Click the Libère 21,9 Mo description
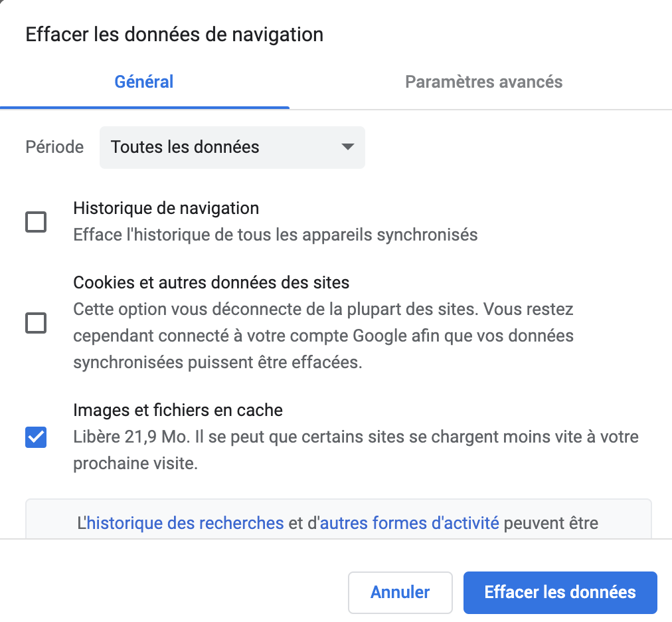The width and height of the screenshot is (672, 622). tap(356, 450)
